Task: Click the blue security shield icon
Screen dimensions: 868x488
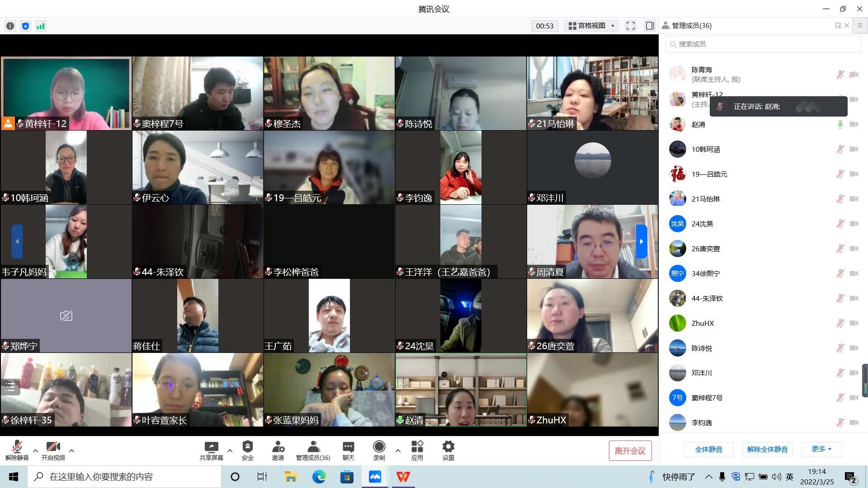Action: point(25,26)
